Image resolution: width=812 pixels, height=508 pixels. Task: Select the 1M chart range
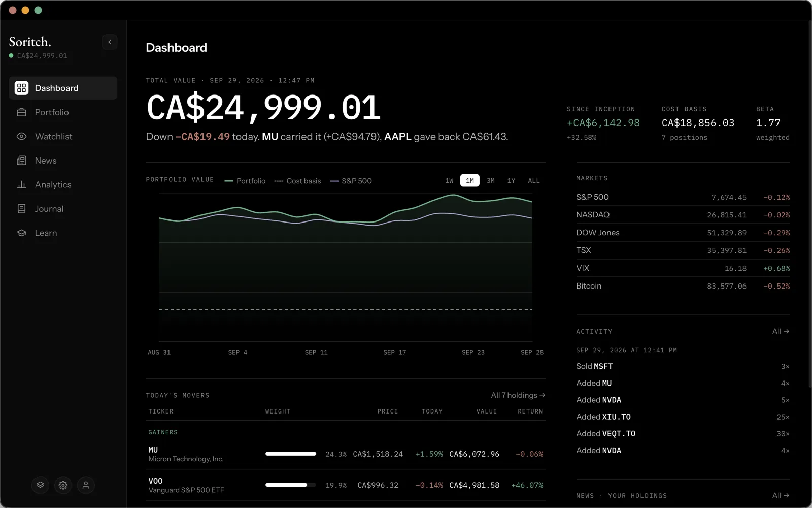click(470, 180)
